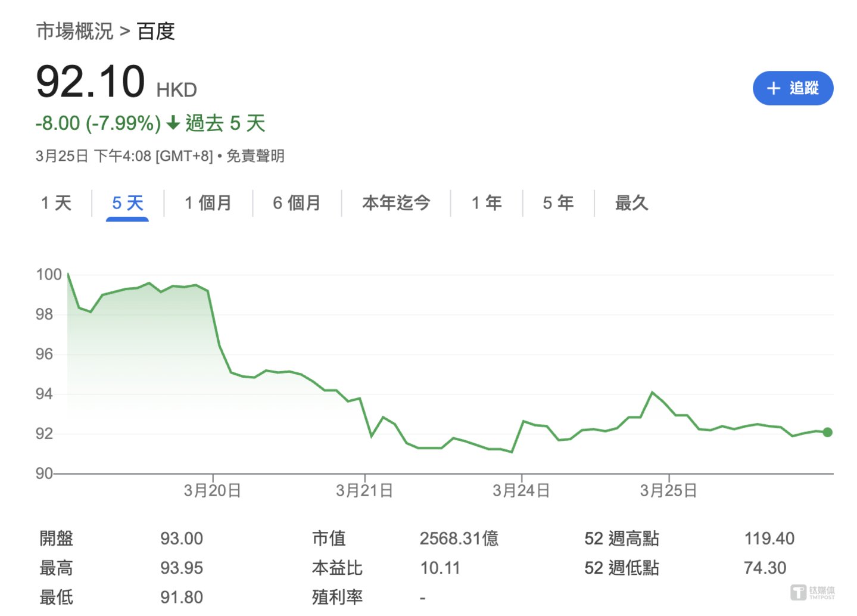Screen dimensions: 857x616
Task: Click the 3月25日 date axis label
Action: 668,490
